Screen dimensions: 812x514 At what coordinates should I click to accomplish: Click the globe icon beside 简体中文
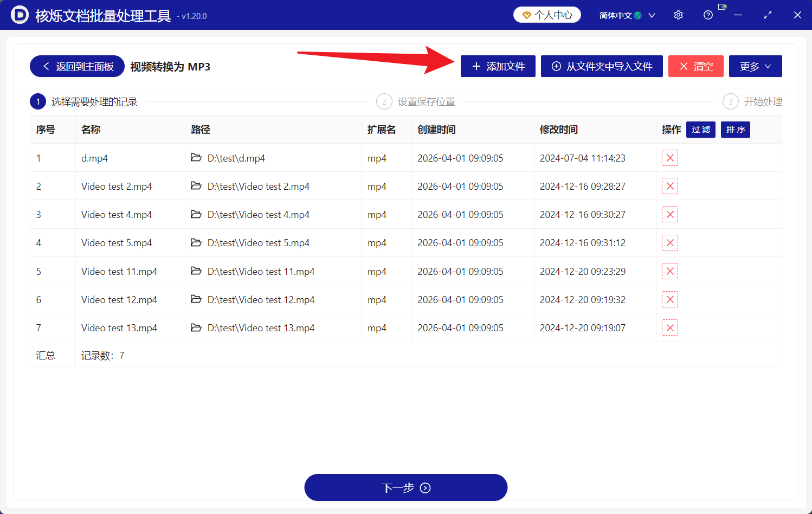(x=638, y=15)
